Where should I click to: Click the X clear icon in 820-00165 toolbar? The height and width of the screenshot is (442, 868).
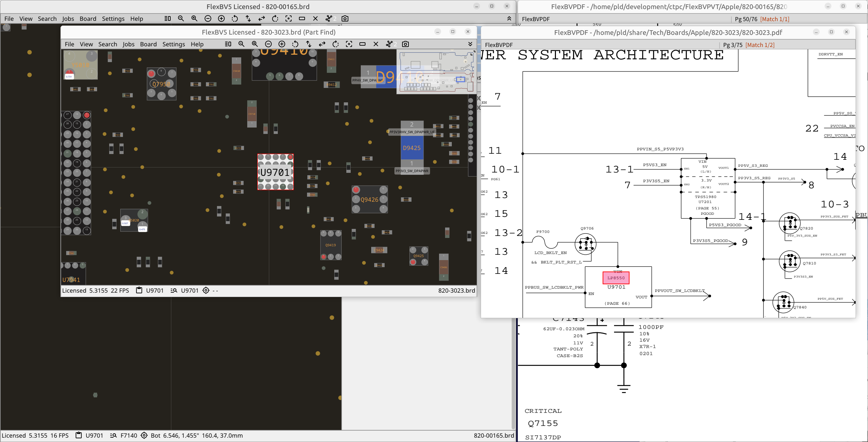pyautogui.click(x=315, y=18)
